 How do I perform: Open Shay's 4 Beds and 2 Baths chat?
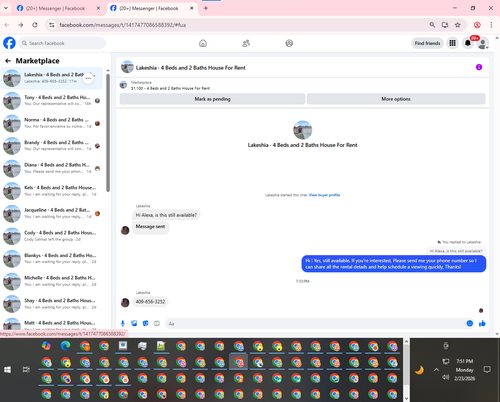(52, 303)
